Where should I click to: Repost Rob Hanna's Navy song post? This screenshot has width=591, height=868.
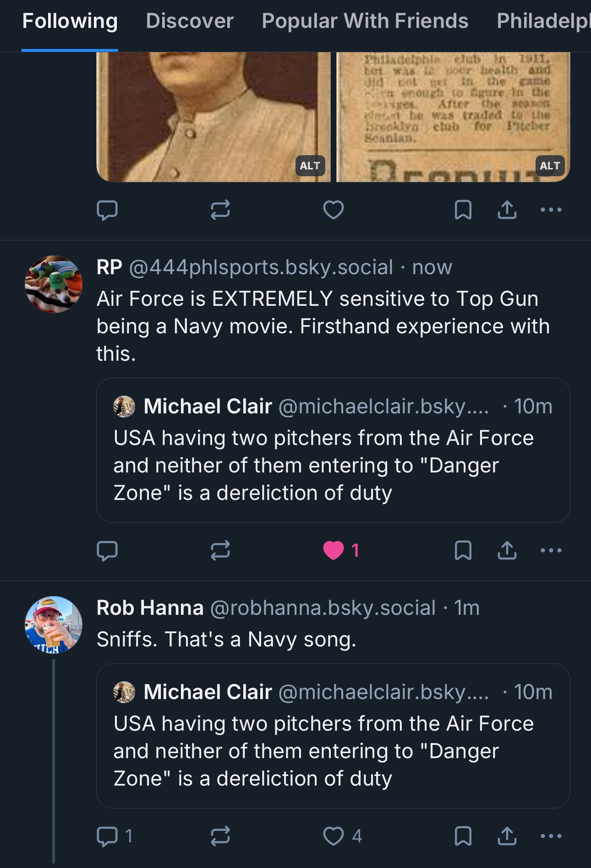click(x=220, y=836)
